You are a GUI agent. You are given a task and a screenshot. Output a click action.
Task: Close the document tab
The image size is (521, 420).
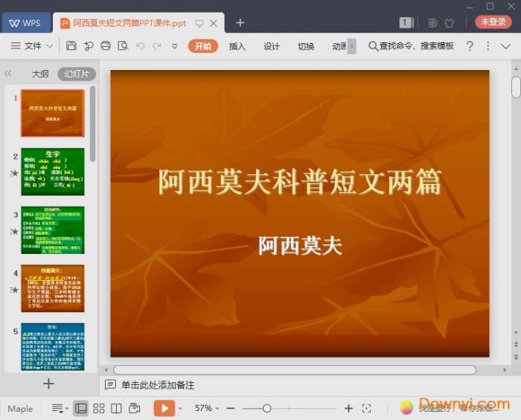(214, 23)
